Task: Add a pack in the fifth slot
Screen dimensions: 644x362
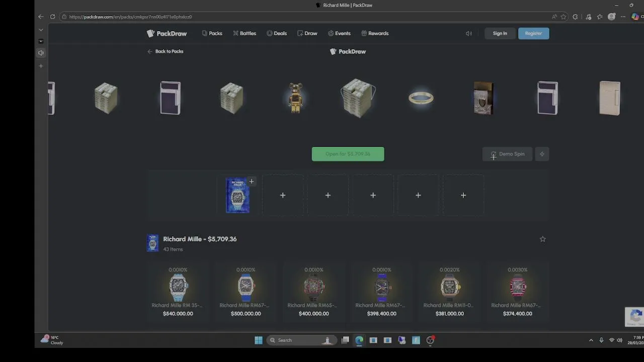Action: coord(418,195)
